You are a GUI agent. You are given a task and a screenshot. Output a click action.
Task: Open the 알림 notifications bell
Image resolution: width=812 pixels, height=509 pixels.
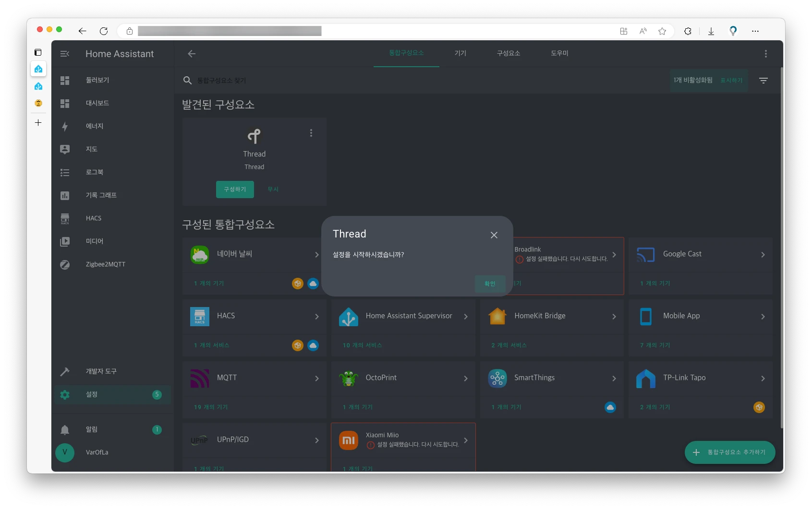click(x=65, y=430)
